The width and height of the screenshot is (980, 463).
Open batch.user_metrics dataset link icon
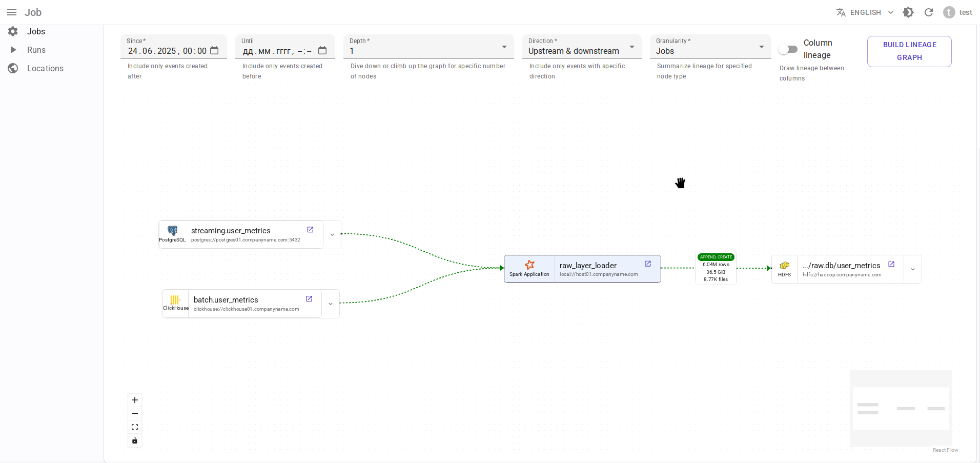click(309, 299)
